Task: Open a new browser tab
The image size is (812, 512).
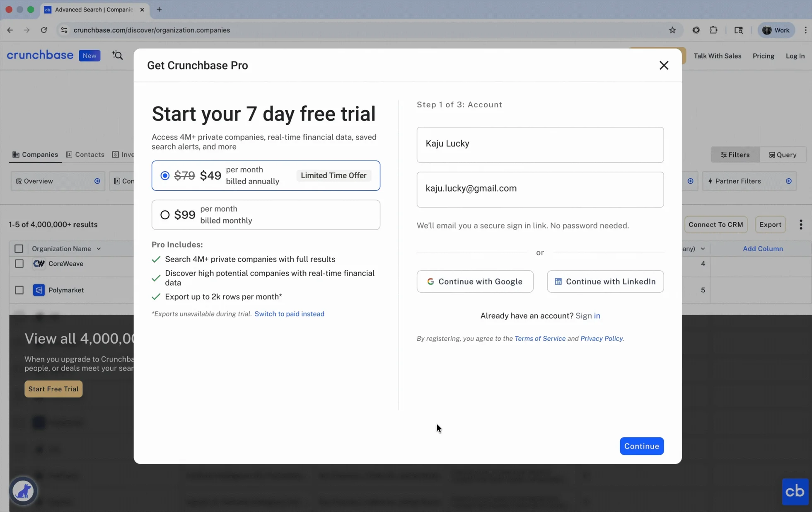Action: tap(159, 9)
